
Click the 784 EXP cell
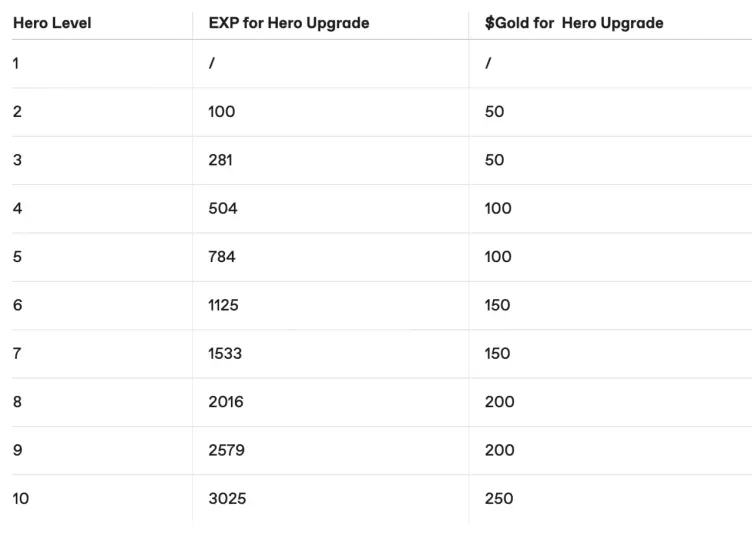222,257
